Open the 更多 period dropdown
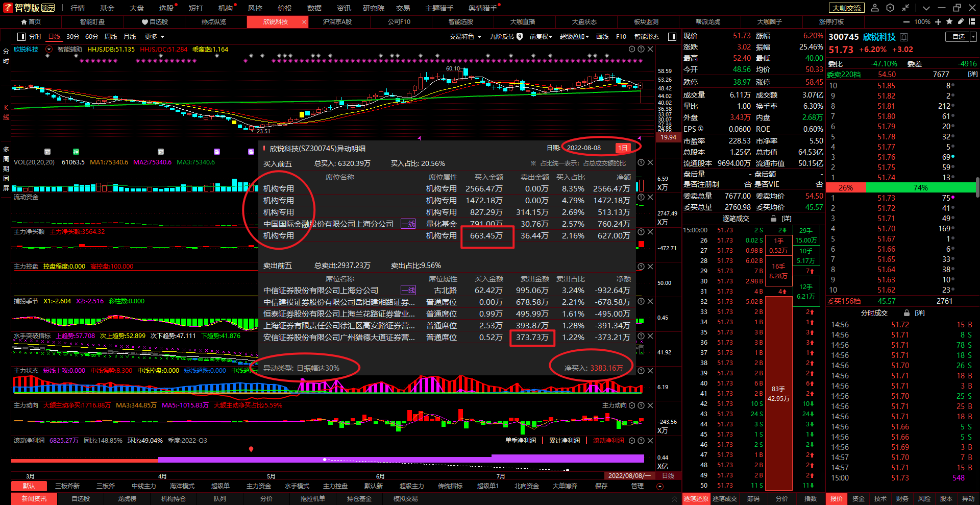 tap(155, 37)
